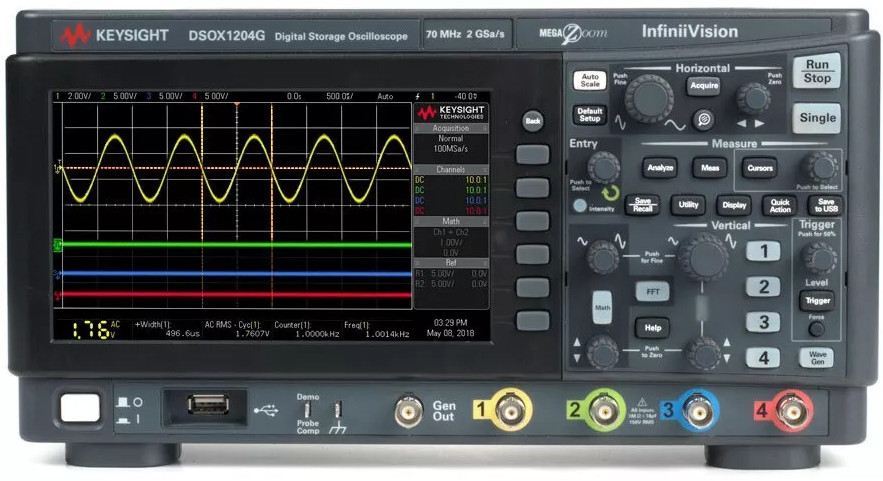The image size is (883, 481).
Task: Click the large Horizontal scale knob
Action: click(649, 100)
